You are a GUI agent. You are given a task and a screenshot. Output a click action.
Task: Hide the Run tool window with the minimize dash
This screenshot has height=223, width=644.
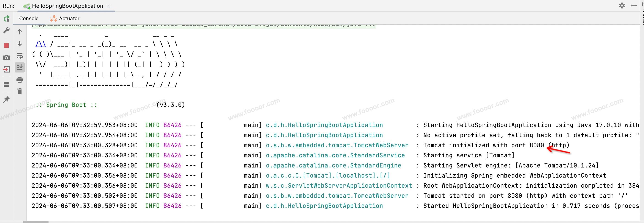pos(634,6)
